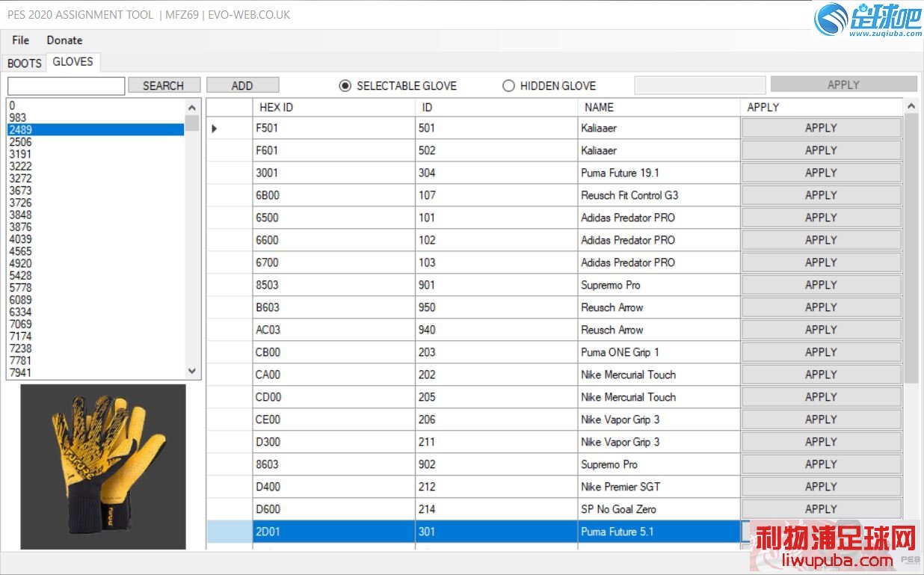The image size is (924, 575).
Task: Select 7238 in the ID list
Action: (96, 348)
